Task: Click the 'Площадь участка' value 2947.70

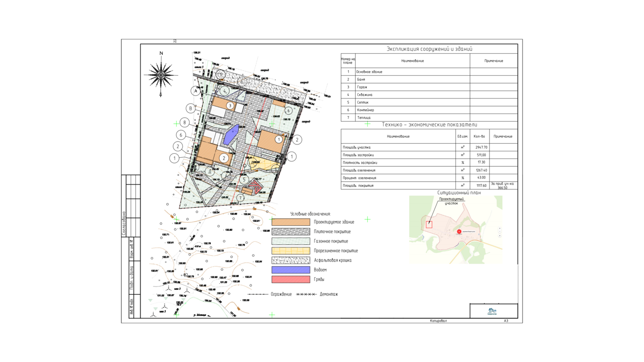Action: tap(481, 147)
